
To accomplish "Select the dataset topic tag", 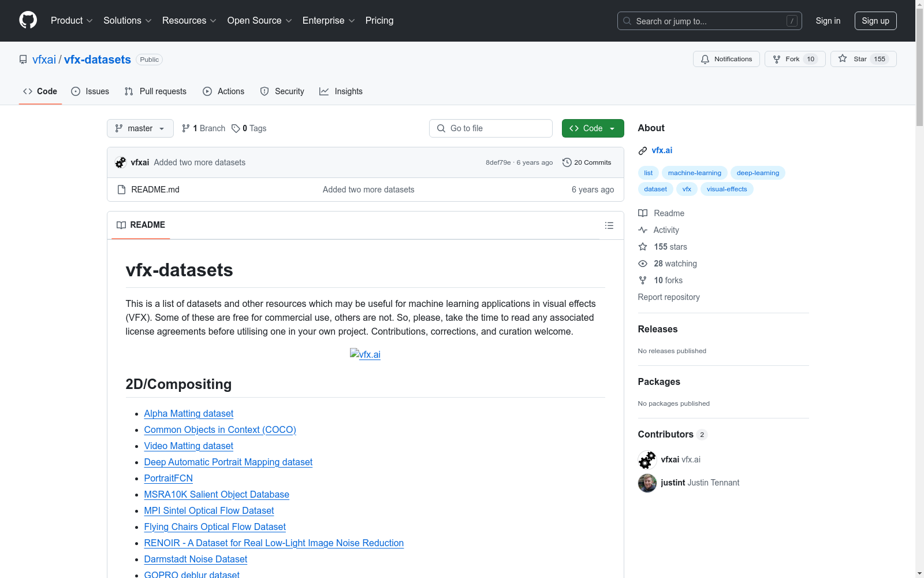I will 655,189.
